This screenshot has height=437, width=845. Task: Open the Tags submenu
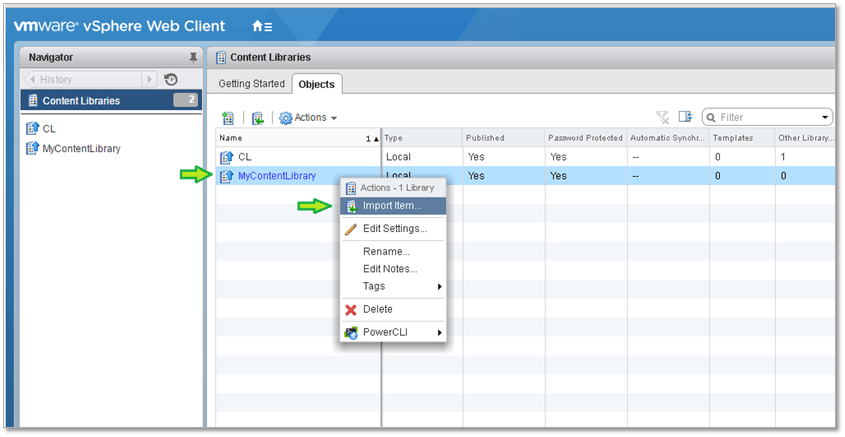(393, 286)
